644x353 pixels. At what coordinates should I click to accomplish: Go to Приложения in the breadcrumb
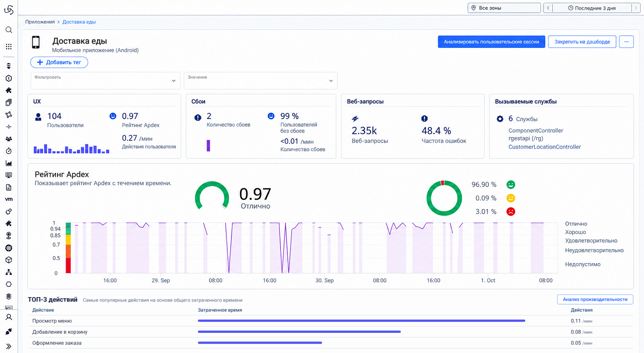click(40, 22)
